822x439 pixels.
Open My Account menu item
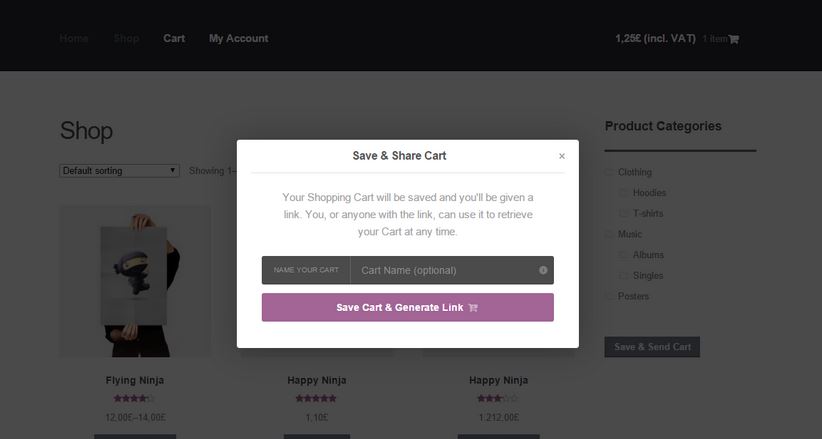tap(239, 38)
